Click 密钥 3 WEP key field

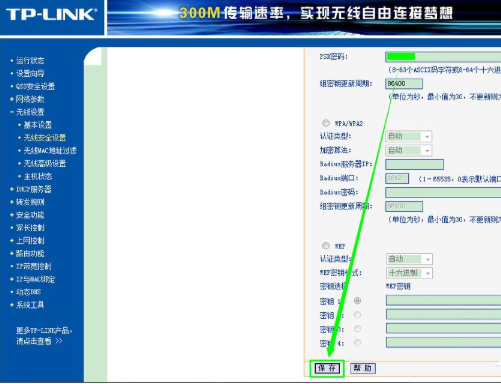[443, 328]
